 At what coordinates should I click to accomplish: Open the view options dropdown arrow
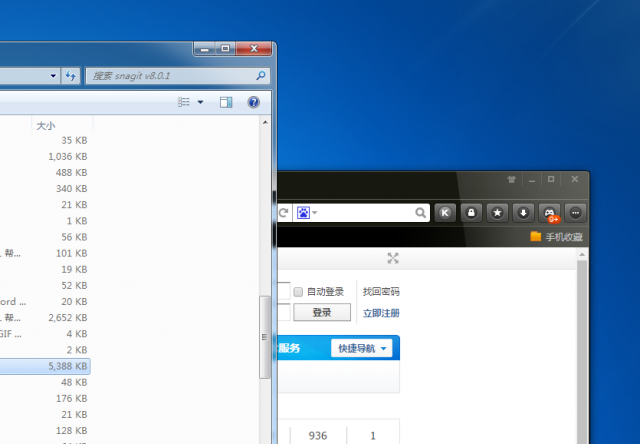200,102
